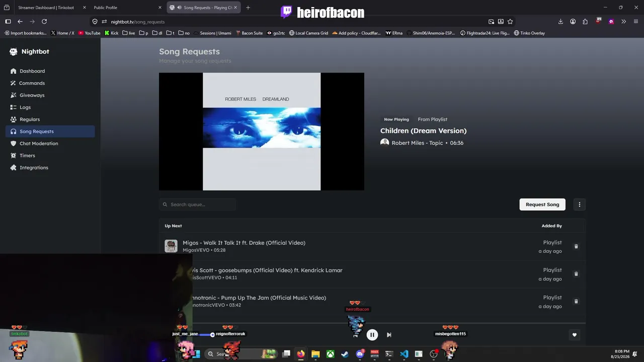Expand the no bookmarks folder
This screenshot has height=362, width=644.
pyautogui.click(x=184, y=33)
